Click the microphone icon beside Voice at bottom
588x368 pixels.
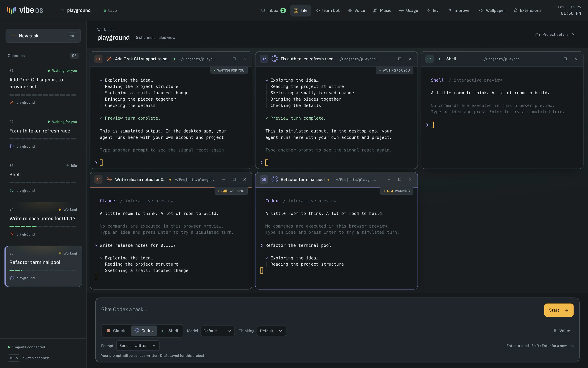pos(555,331)
